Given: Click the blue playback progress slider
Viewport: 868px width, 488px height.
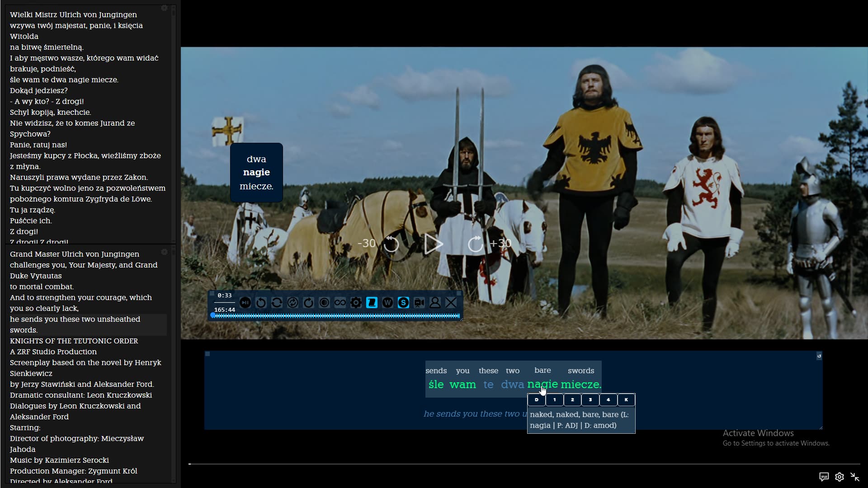Looking at the screenshot, I should point(336,316).
